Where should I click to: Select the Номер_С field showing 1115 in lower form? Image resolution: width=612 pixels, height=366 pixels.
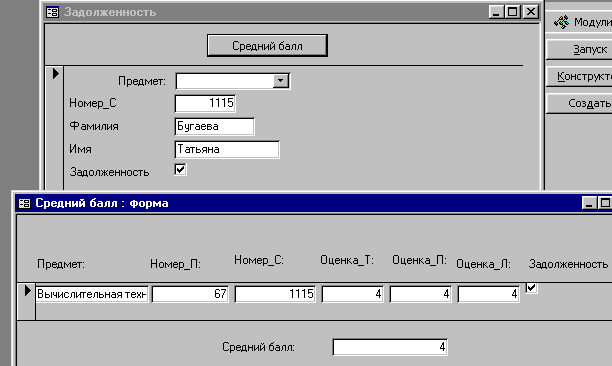pyautogui.click(x=275, y=294)
